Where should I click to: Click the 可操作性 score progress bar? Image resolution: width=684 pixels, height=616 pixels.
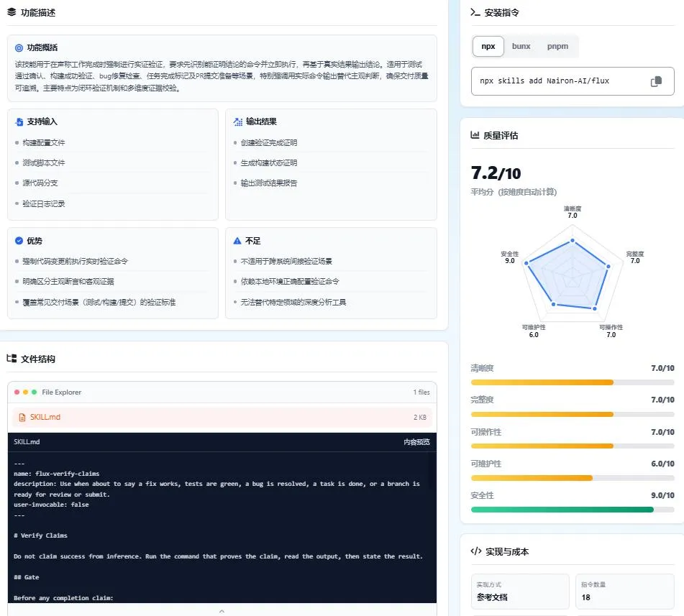[573, 446]
